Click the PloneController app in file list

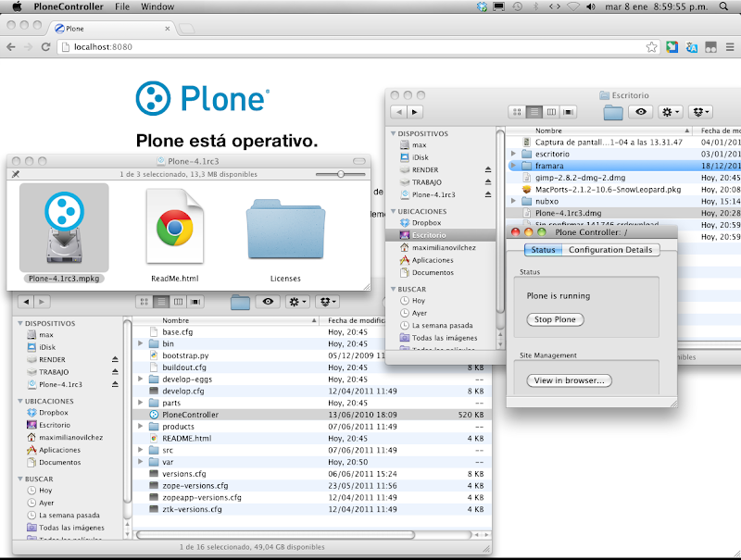(190, 415)
